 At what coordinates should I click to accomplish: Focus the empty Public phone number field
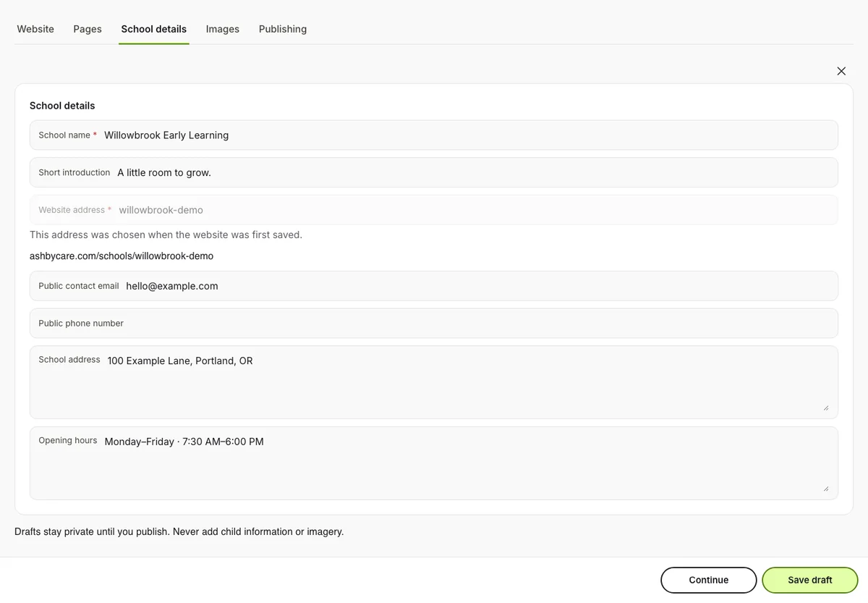434,324
